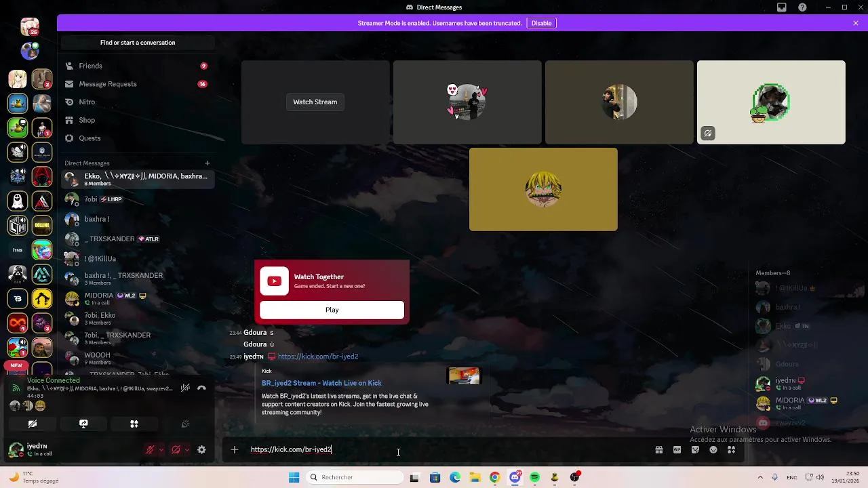Open Google Chrome from the taskbar
868x488 pixels.
(495, 477)
